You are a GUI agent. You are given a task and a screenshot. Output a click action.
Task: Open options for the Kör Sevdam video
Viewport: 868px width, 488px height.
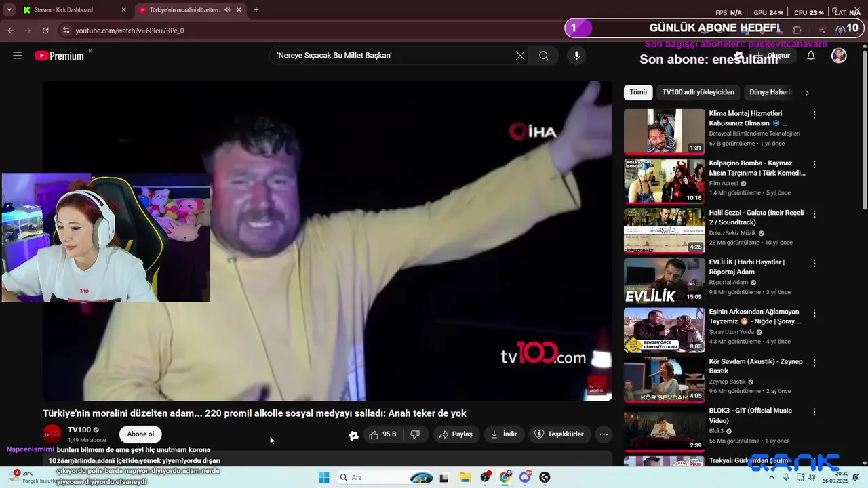coord(814,363)
